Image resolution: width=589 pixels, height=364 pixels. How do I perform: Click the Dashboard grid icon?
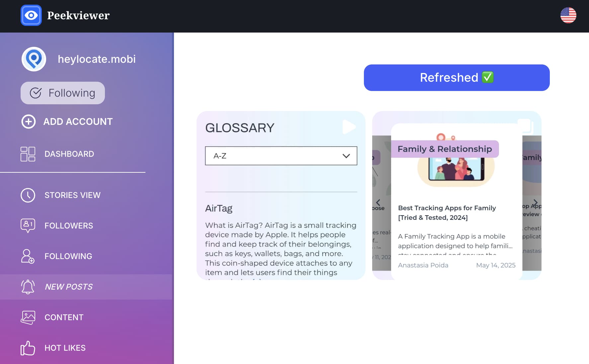tap(28, 154)
